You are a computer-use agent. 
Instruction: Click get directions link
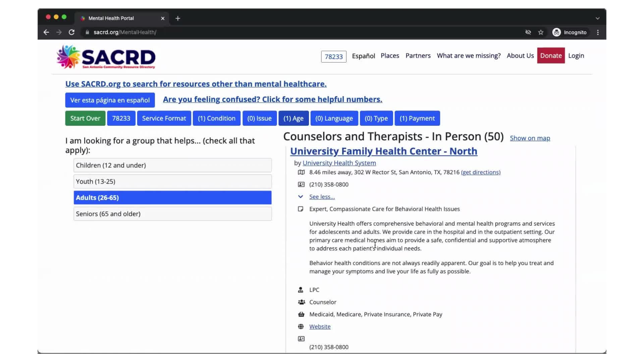coord(481,172)
